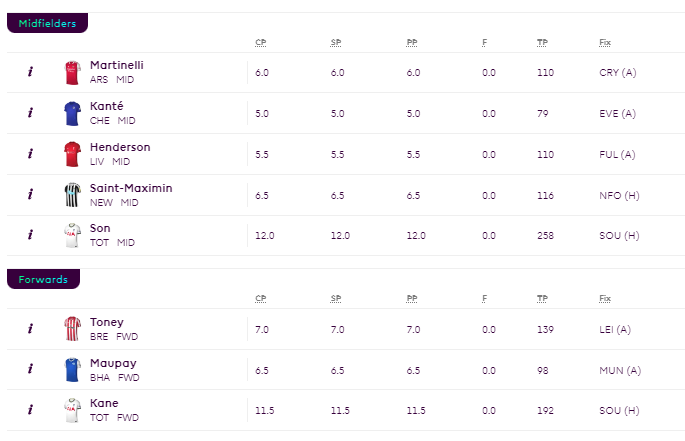
Task: Click Kane's Tottenham shirt icon
Action: (73, 410)
